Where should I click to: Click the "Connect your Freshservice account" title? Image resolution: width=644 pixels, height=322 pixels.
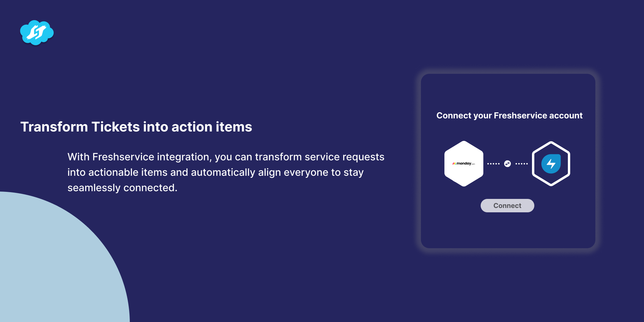click(509, 116)
